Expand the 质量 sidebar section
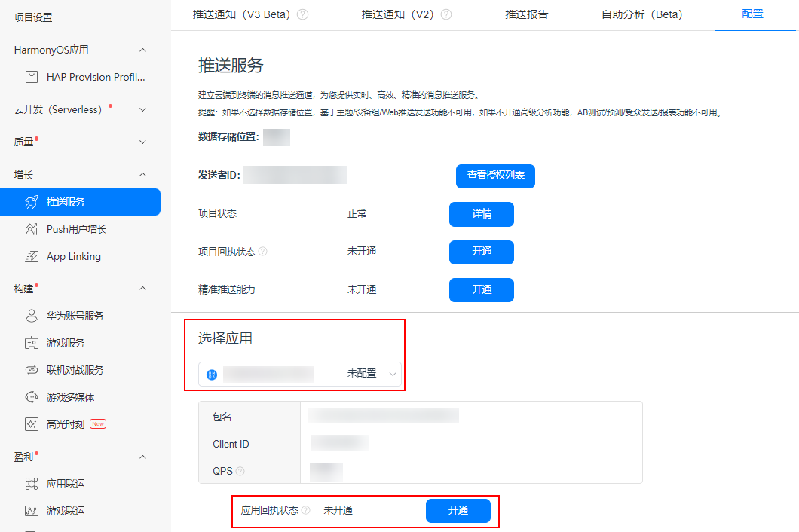Image resolution: width=799 pixels, height=532 pixels. click(143, 142)
